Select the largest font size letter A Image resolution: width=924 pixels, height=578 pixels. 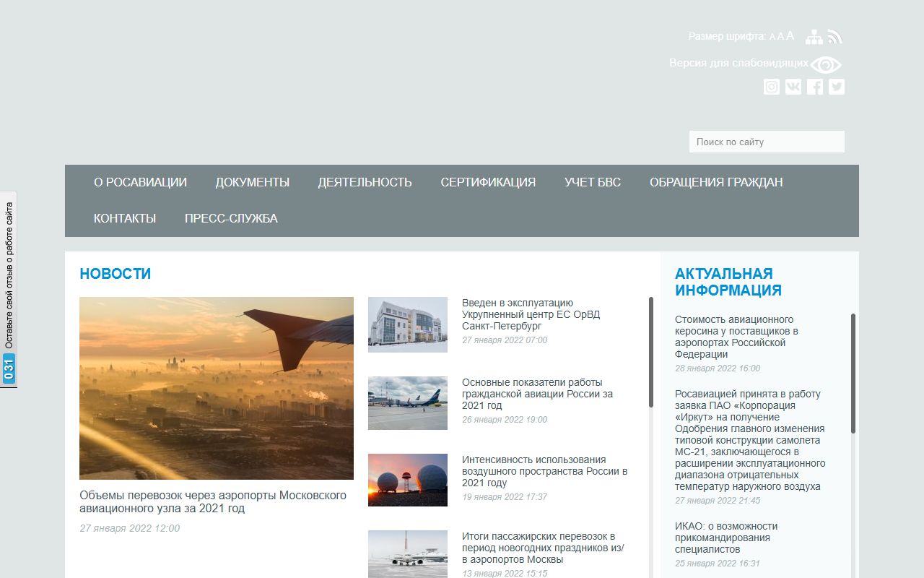[x=790, y=35]
